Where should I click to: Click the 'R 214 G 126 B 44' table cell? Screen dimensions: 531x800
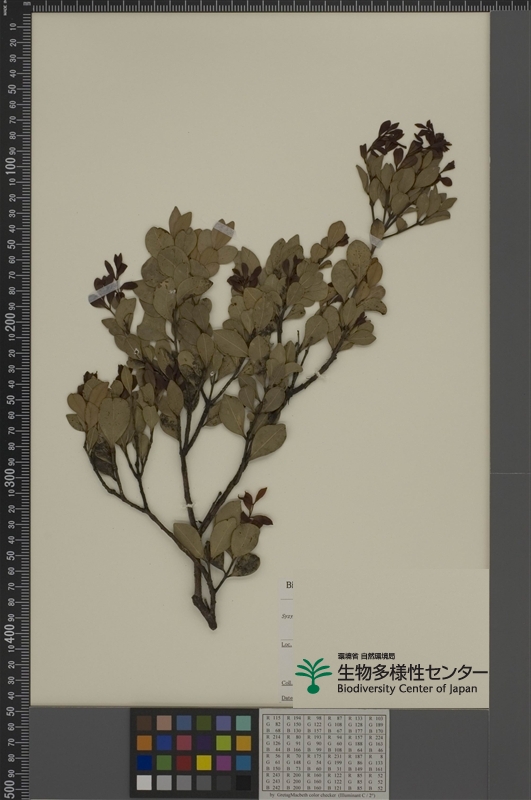click(273, 743)
